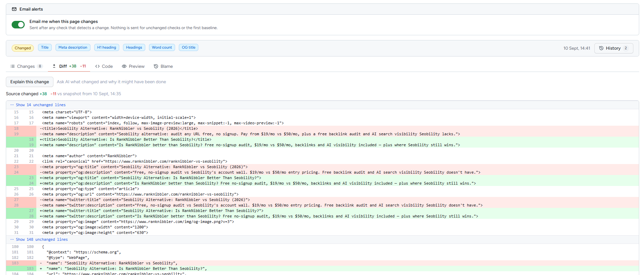The image size is (644, 275).
Task: Click Explain this change button
Action: point(30,82)
